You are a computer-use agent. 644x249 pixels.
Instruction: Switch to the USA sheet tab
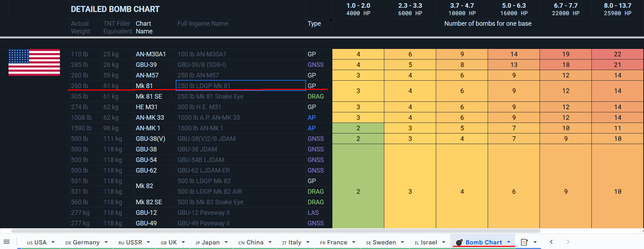click(x=37, y=242)
